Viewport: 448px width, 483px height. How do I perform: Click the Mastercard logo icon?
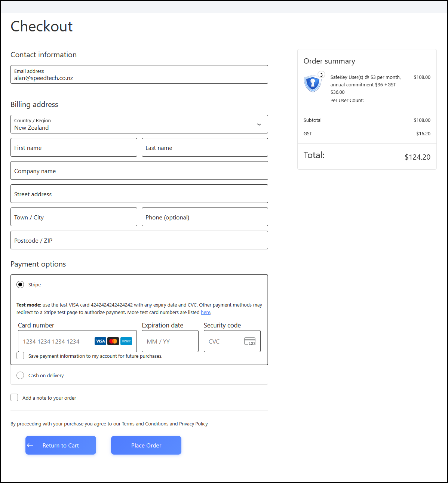coord(113,341)
